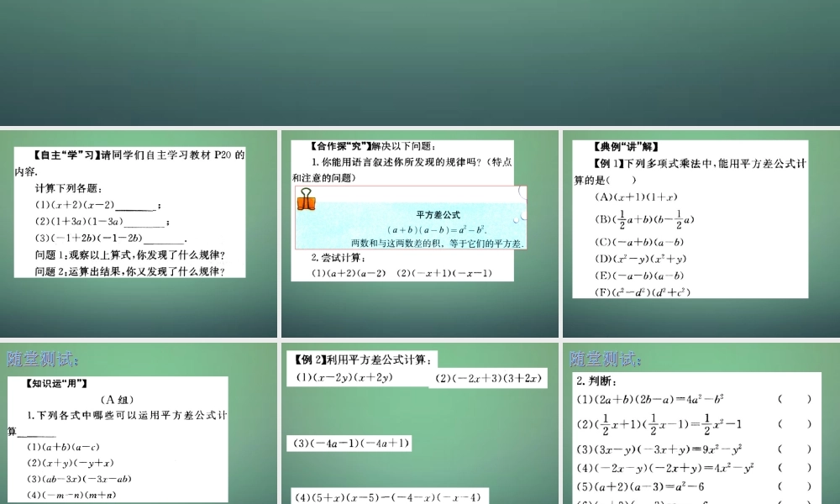Select item (3)(ab−3x)(−3x−ab)
The height and width of the screenshot is (504, 840).
tap(79, 480)
